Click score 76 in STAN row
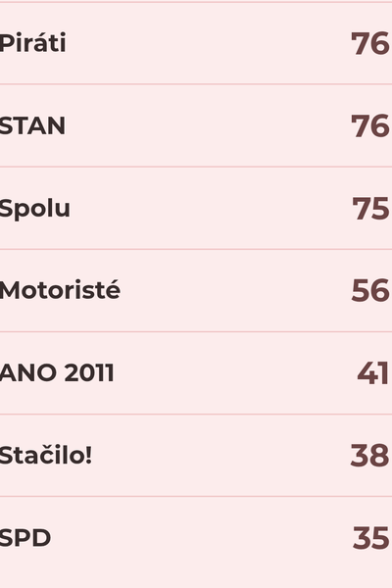 tap(369, 126)
